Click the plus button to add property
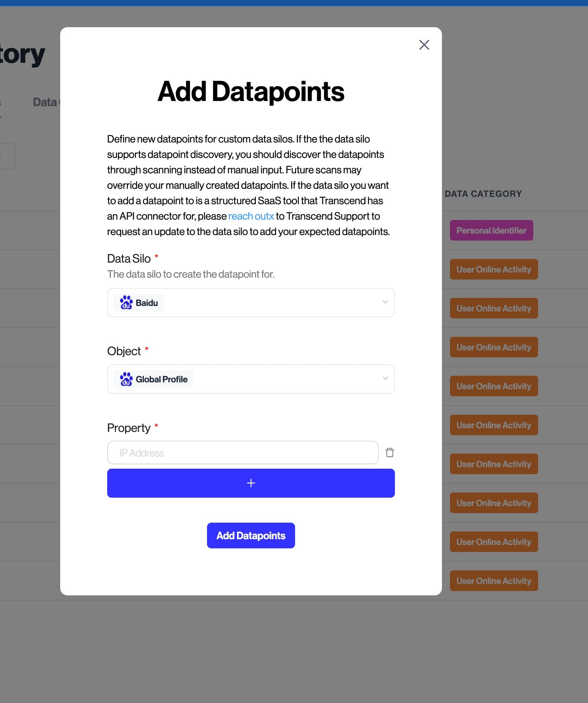The height and width of the screenshot is (703, 588). (251, 483)
